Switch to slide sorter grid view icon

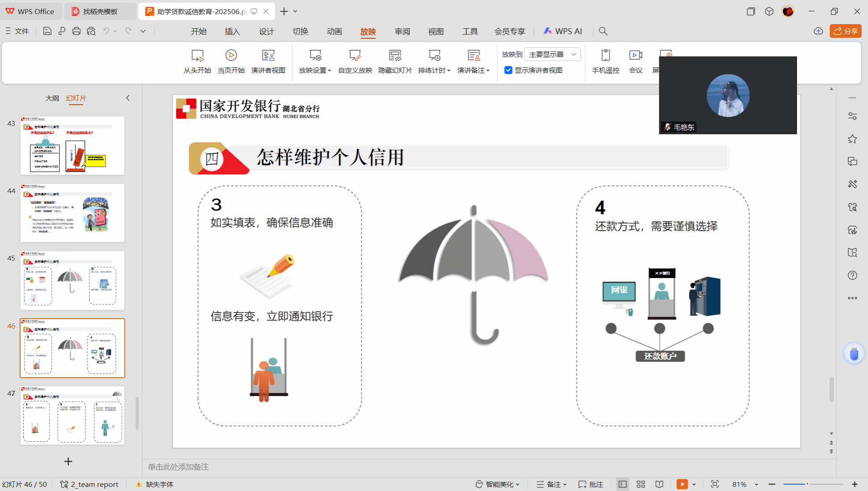coord(641,484)
